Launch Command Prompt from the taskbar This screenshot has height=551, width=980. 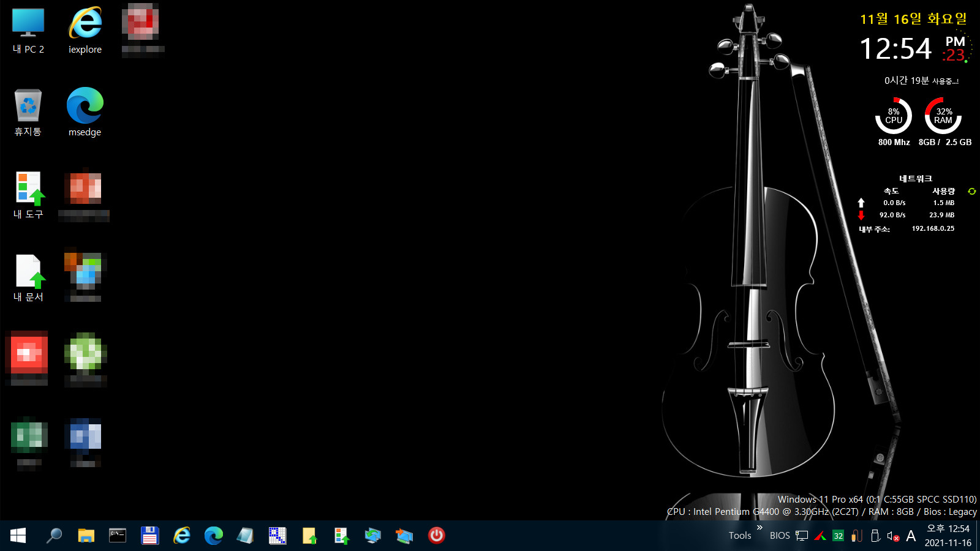pyautogui.click(x=118, y=536)
